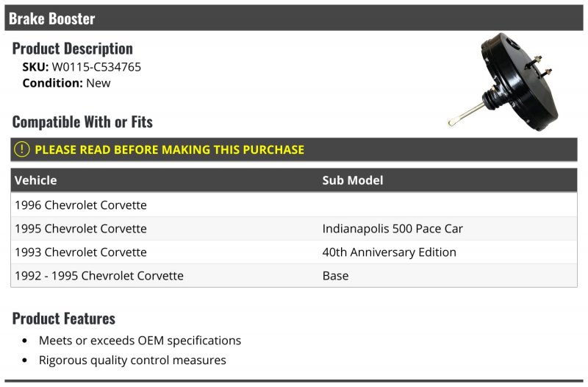Image resolution: width=588 pixels, height=387 pixels.
Task: Click the Condition: New text
Action: [66, 83]
